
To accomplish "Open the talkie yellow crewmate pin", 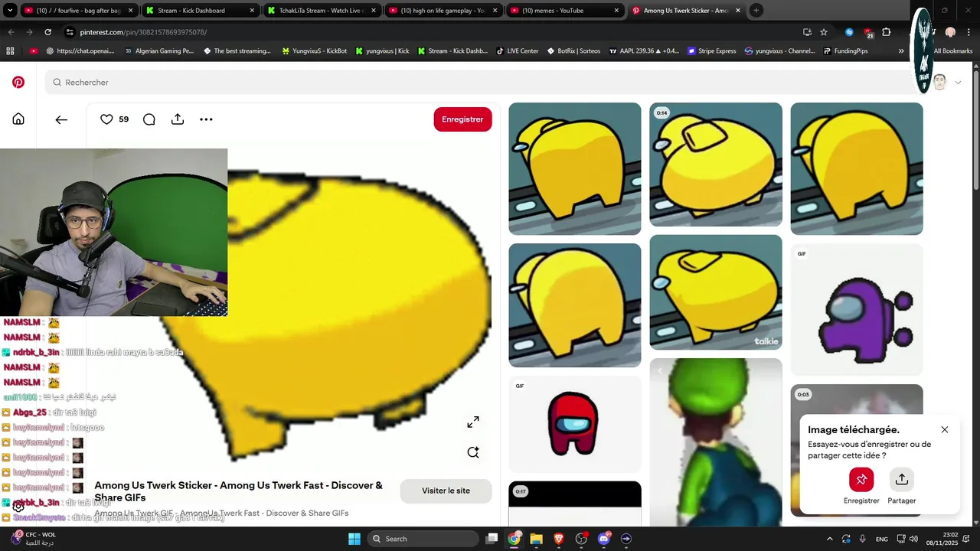I will click(716, 292).
